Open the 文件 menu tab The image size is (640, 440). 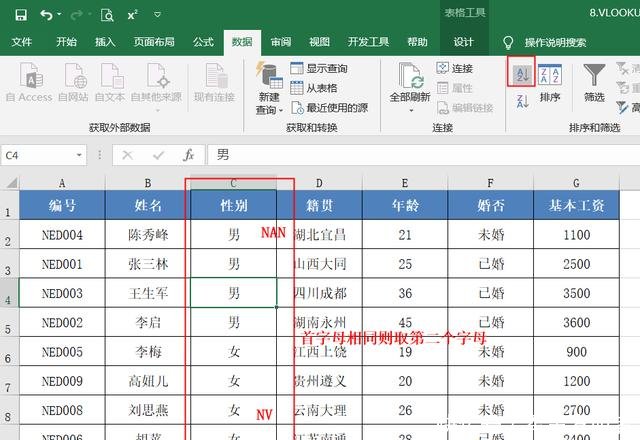coord(22,42)
